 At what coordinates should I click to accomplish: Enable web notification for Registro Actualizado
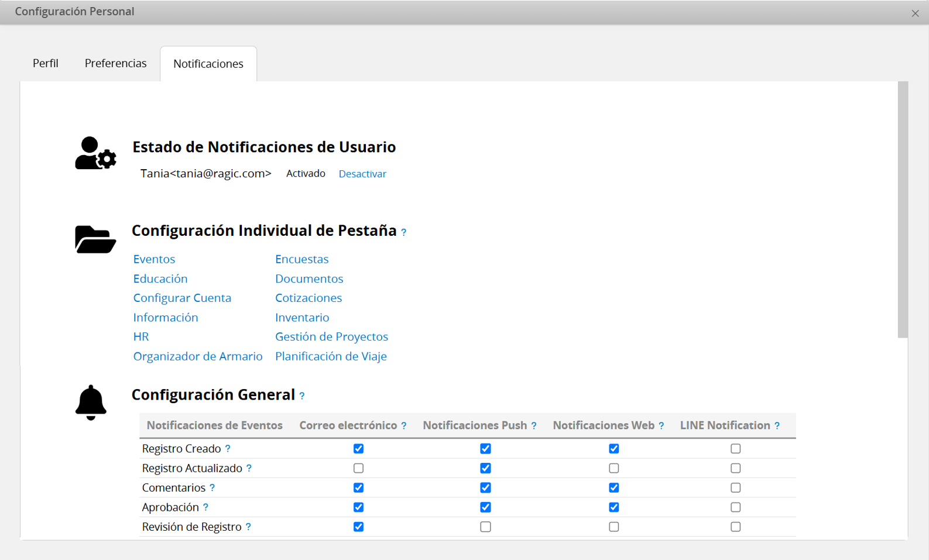click(613, 468)
